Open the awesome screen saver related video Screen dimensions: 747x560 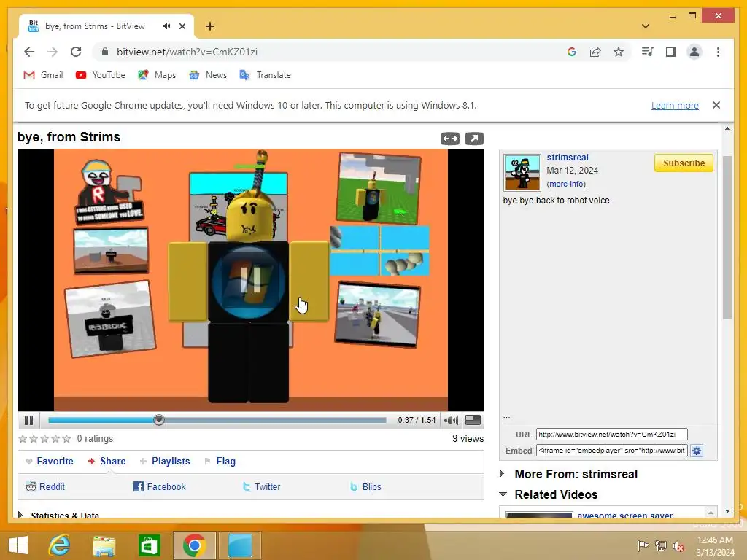624,514
